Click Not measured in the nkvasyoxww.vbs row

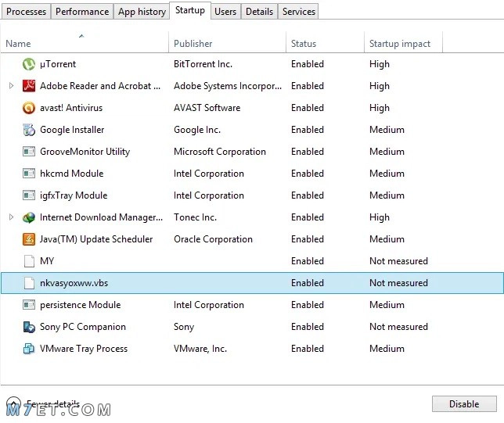pyautogui.click(x=398, y=283)
